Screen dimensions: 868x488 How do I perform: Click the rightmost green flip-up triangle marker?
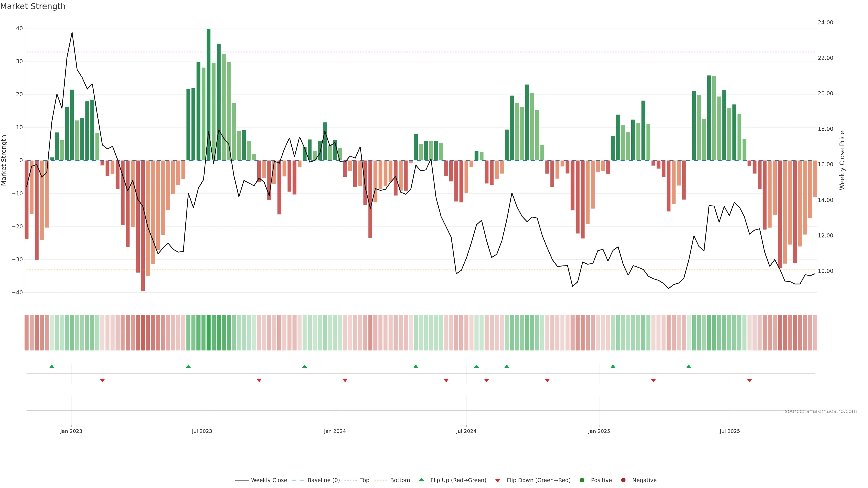(x=689, y=366)
